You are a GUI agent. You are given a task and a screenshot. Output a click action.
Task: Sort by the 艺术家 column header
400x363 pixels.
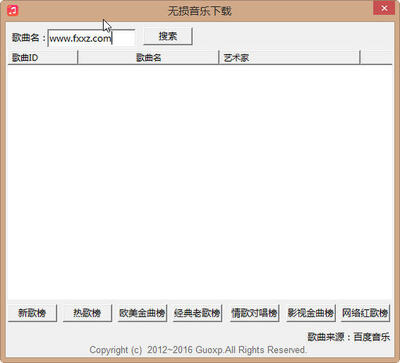(289, 57)
